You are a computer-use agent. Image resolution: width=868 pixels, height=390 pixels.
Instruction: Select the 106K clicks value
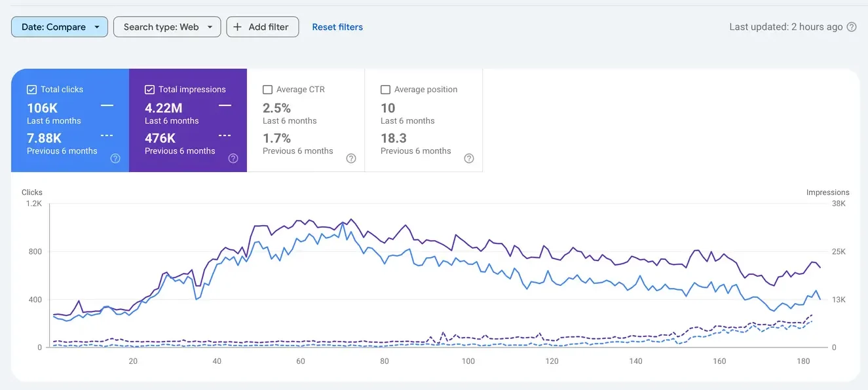(43, 108)
